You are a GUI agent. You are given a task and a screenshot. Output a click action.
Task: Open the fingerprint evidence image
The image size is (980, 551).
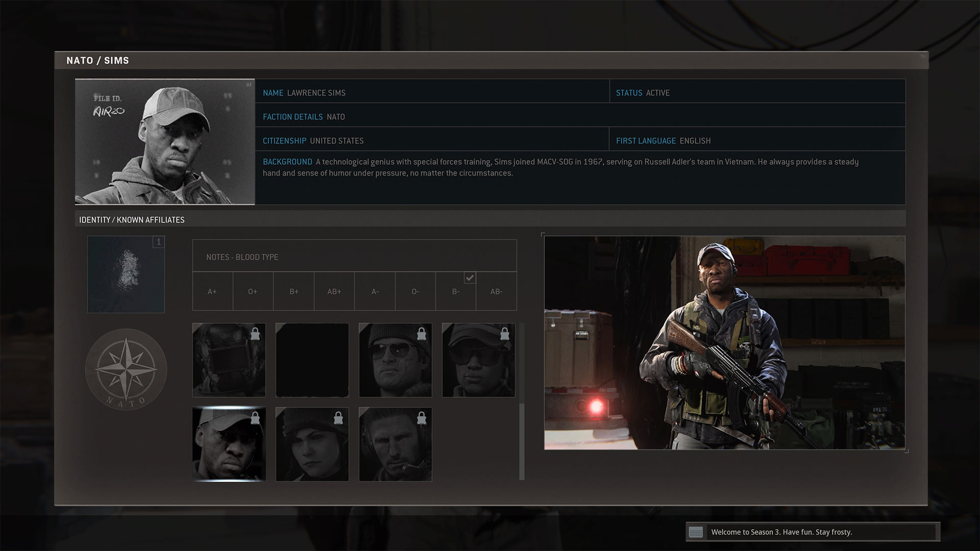(x=126, y=274)
